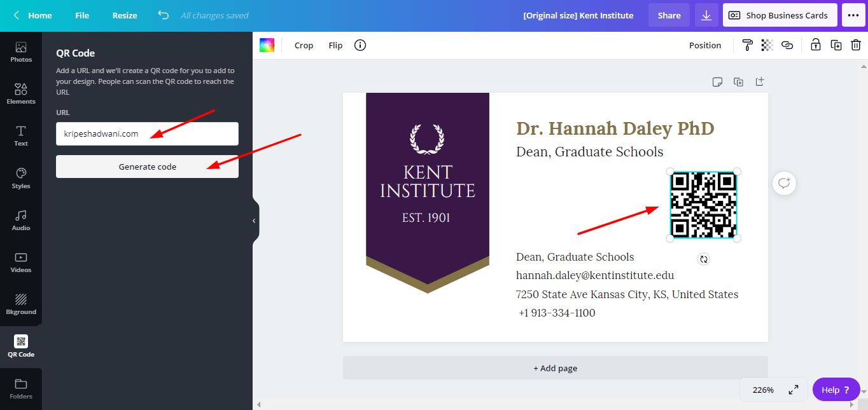Open the Resize menu

125,15
